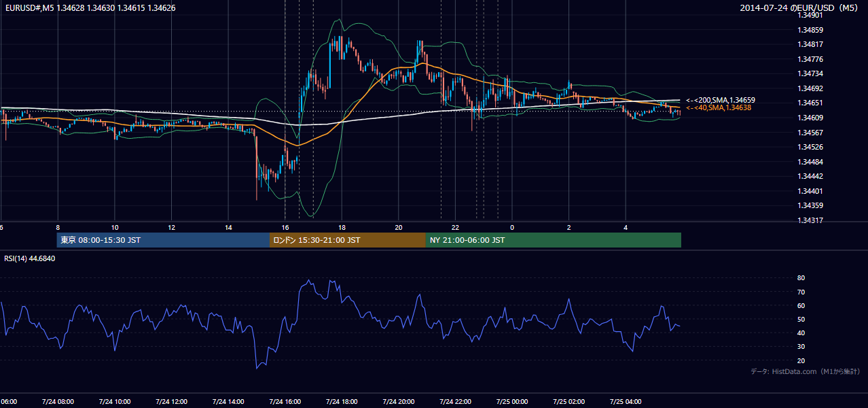Click the 40 SMA label 1.34638
868x408 pixels.
pos(719,107)
